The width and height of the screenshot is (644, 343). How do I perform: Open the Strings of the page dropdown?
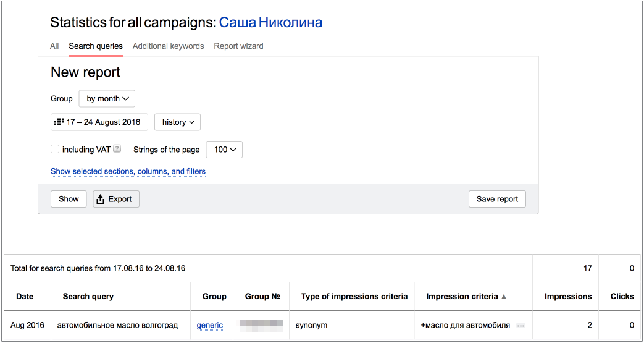tap(224, 150)
